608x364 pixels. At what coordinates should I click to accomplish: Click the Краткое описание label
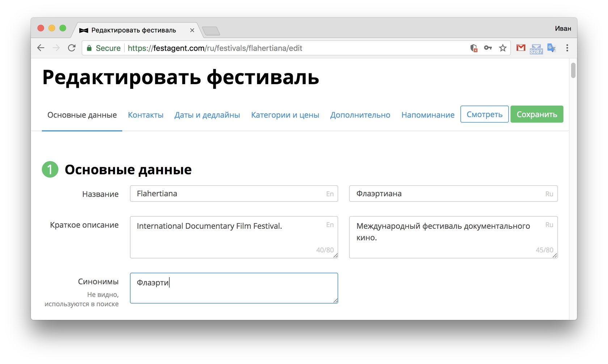[84, 225]
